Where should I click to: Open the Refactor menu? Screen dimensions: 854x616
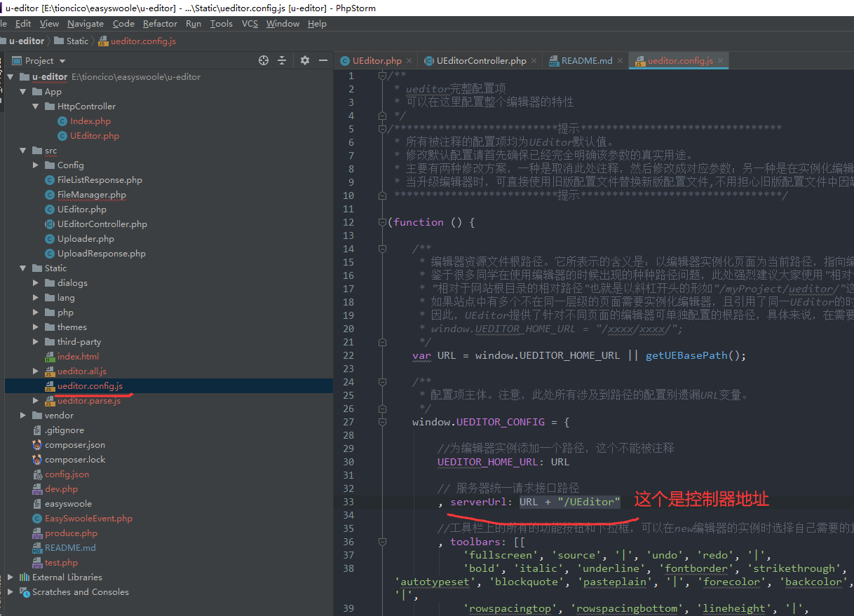160,24
